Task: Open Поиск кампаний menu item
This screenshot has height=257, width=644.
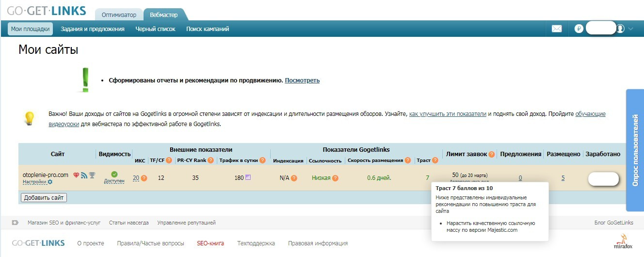Action: click(x=208, y=29)
